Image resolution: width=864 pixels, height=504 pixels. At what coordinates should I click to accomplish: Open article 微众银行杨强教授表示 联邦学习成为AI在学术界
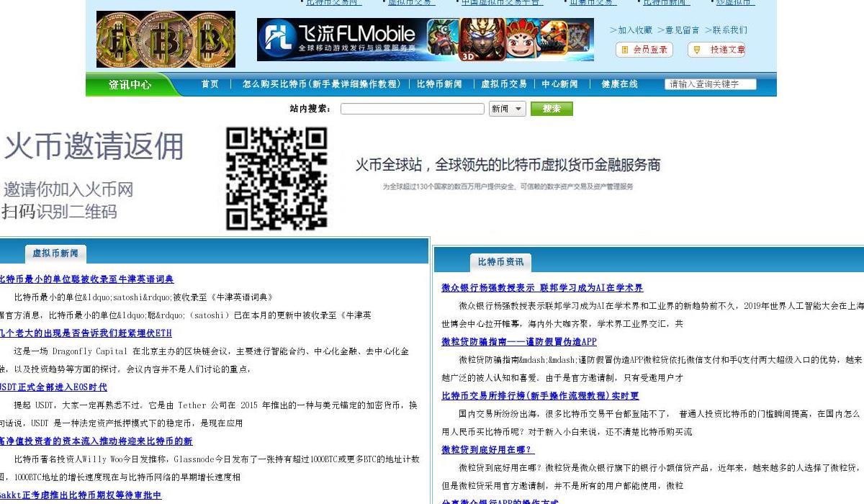542,288
